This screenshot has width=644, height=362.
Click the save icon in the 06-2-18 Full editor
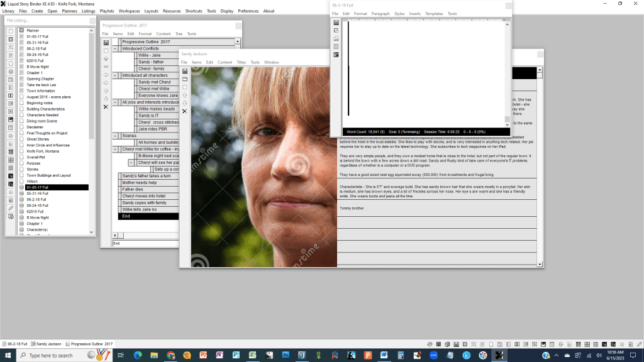(x=336, y=22)
